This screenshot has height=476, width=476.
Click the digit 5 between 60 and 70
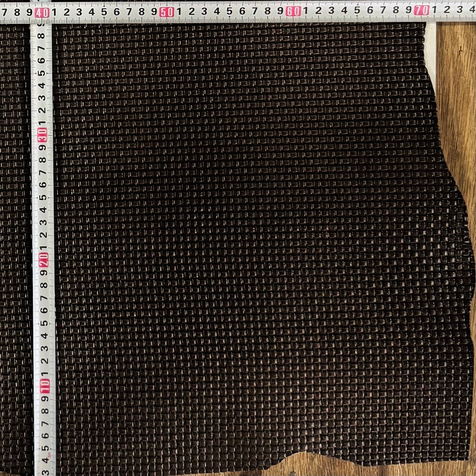(x=357, y=10)
